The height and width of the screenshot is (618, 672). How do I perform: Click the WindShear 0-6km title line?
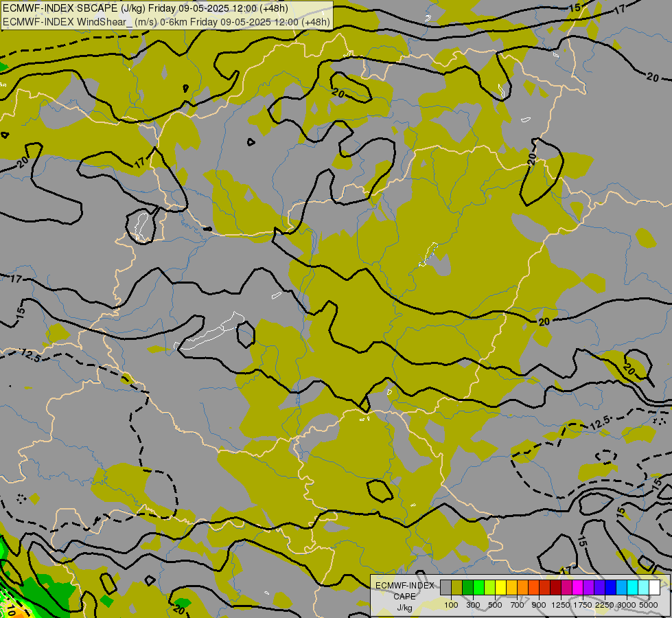pos(166,21)
